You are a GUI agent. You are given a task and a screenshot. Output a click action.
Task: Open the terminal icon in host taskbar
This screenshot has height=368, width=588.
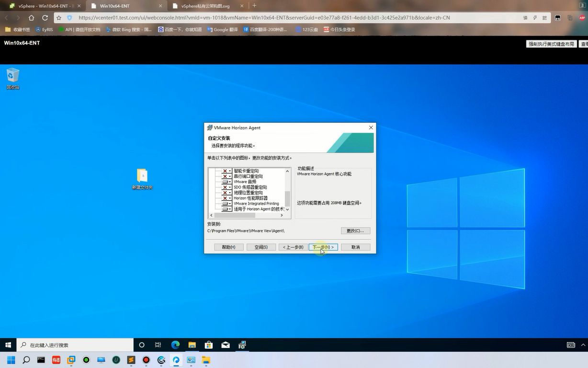click(x=41, y=360)
